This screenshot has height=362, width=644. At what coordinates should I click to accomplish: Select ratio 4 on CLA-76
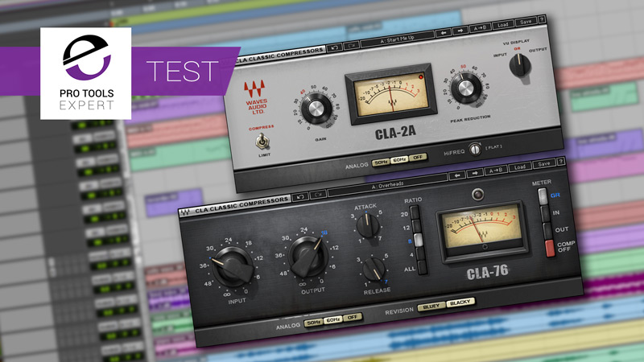(420, 253)
